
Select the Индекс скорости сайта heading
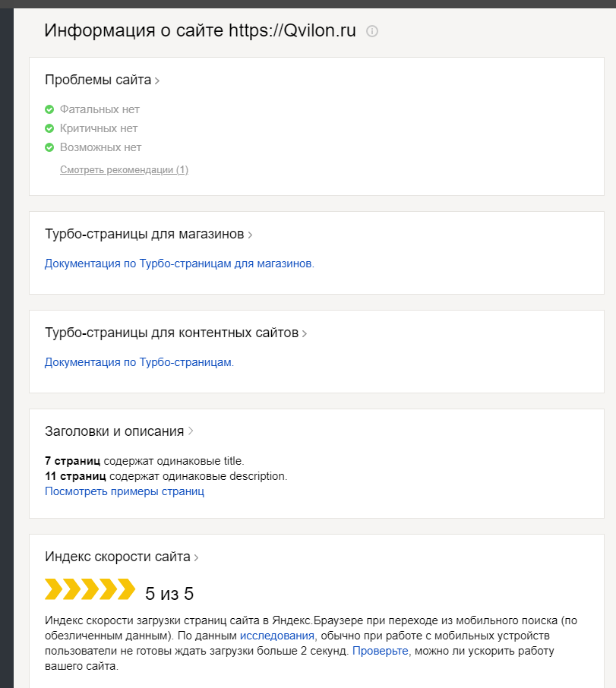pos(117,557)
